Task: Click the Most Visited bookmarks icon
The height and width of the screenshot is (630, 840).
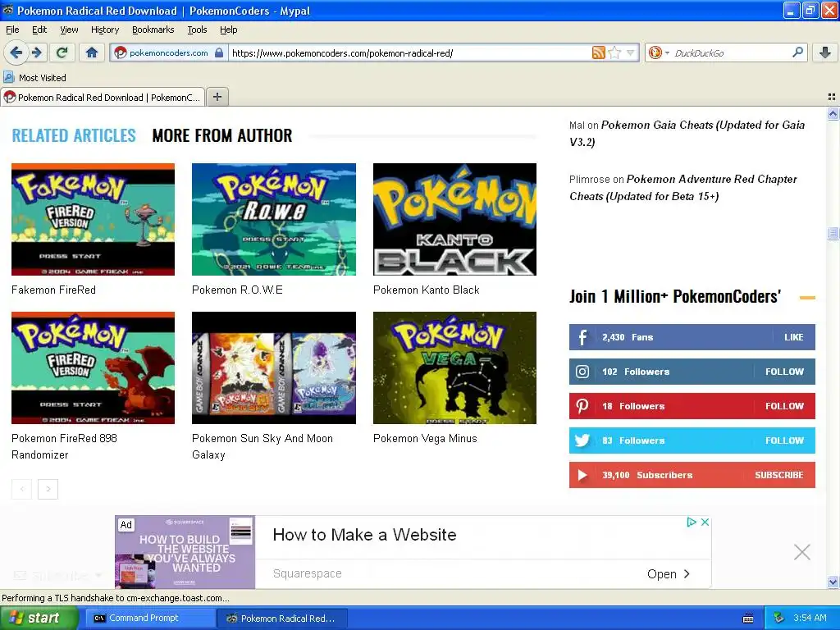Action: [x=8, y=77]
